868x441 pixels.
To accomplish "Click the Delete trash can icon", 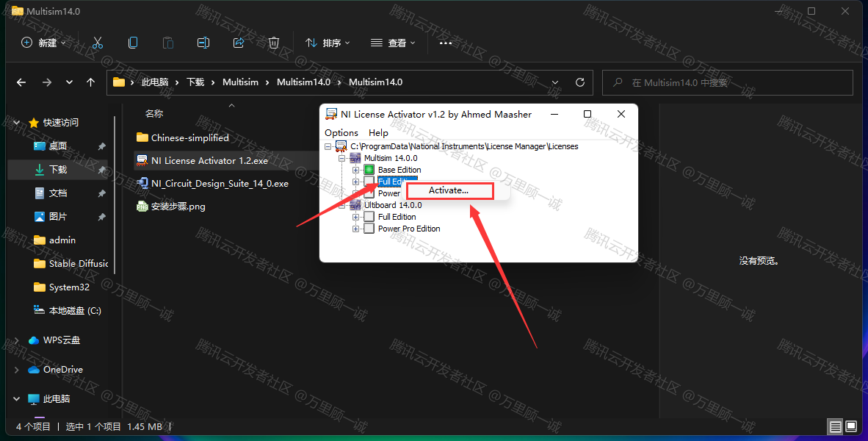I will point(274,43).
